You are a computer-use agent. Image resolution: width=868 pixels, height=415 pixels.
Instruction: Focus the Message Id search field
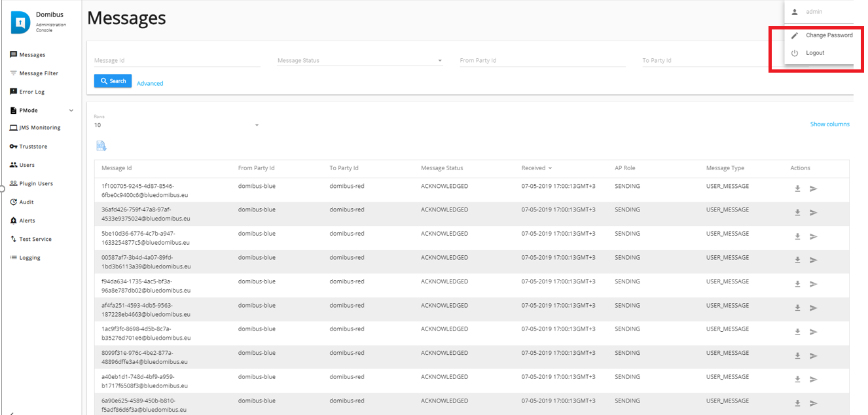(x=177, y=60)
